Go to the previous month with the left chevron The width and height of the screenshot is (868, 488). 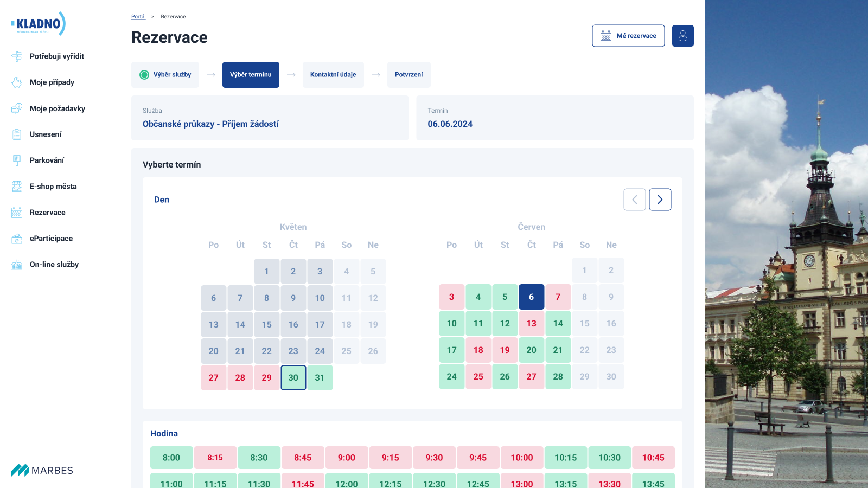click(635, 200)
